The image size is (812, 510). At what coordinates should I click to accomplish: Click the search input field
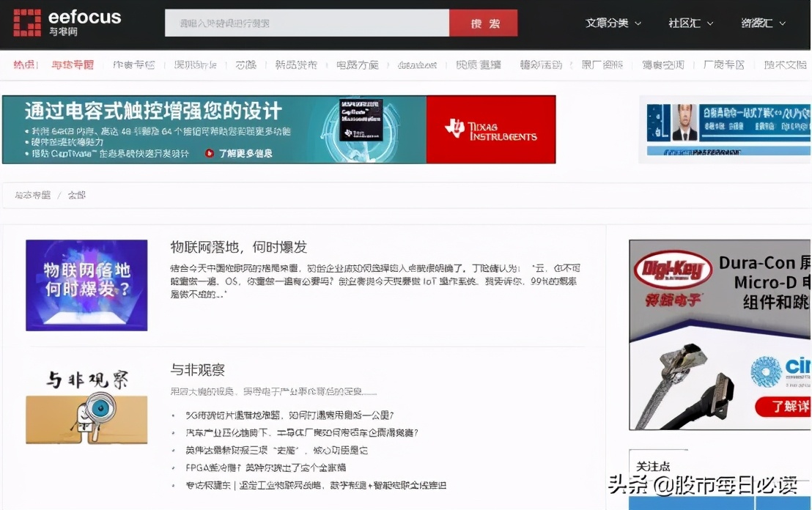click(x=308, y=23)
